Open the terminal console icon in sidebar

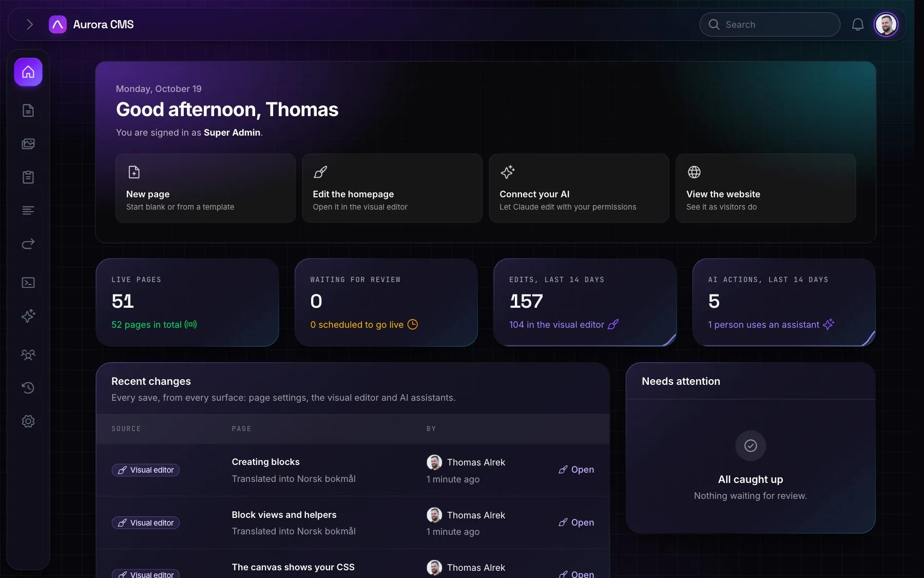28,283
